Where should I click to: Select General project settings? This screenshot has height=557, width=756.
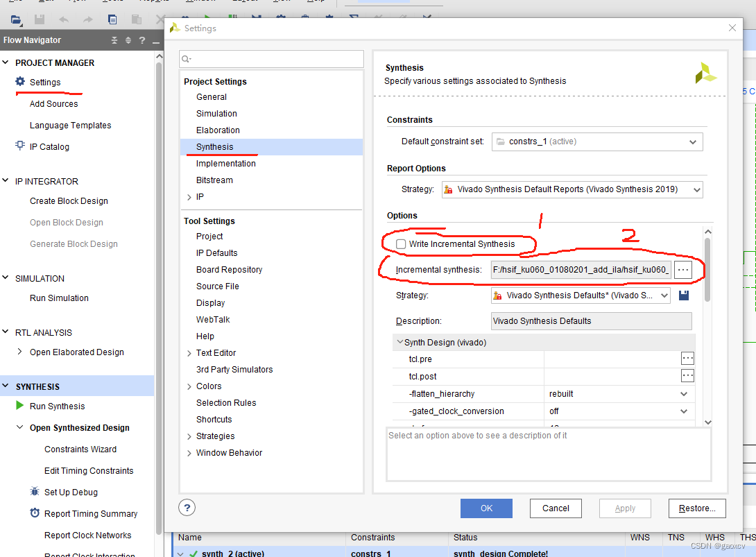click(x=211, y=97)
